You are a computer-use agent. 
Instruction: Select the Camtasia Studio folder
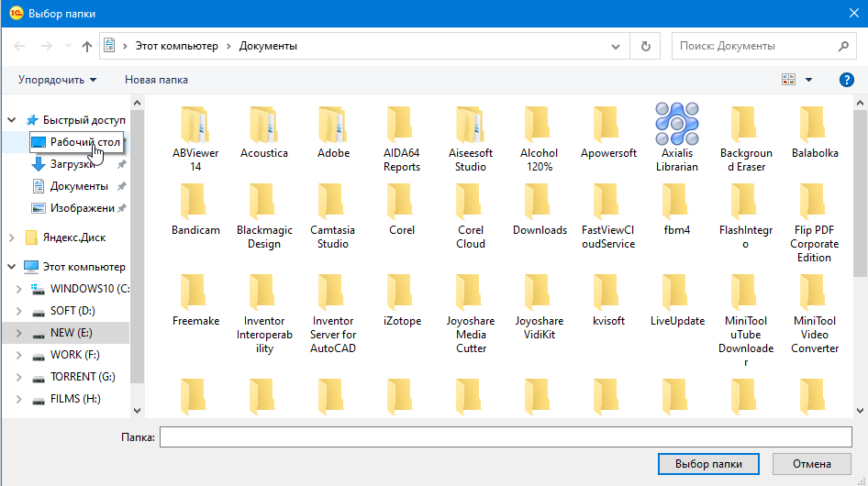333,217
